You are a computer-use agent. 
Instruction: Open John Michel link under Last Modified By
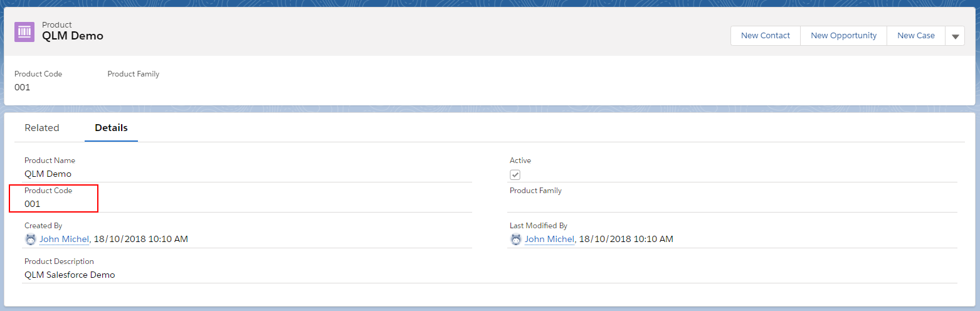point(550,239)
